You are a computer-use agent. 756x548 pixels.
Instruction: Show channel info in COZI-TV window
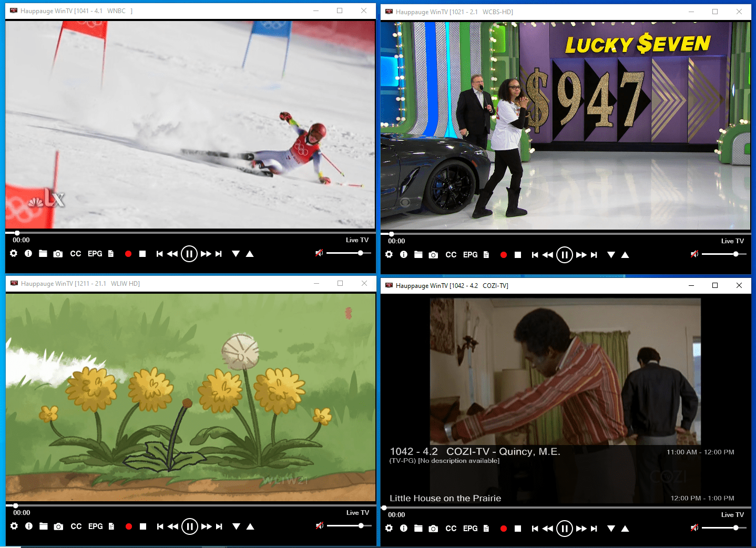click(x=404, y=528)
